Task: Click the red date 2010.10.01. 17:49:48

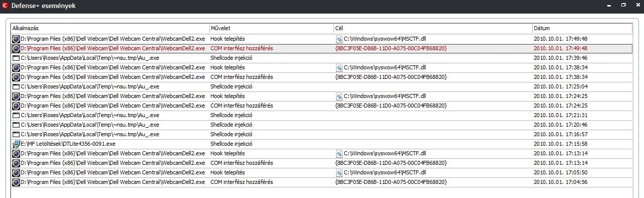Action: click(560, 48)
